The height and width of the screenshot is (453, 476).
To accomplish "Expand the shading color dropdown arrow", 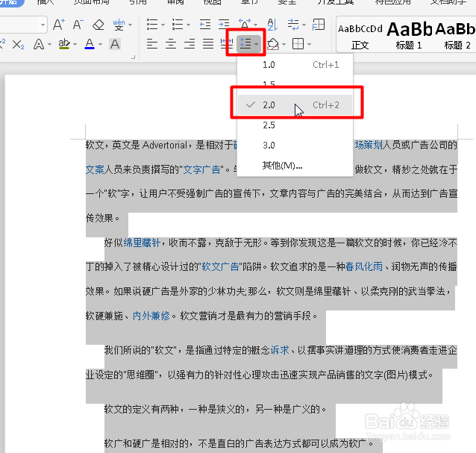I will [x=284, y=45].
